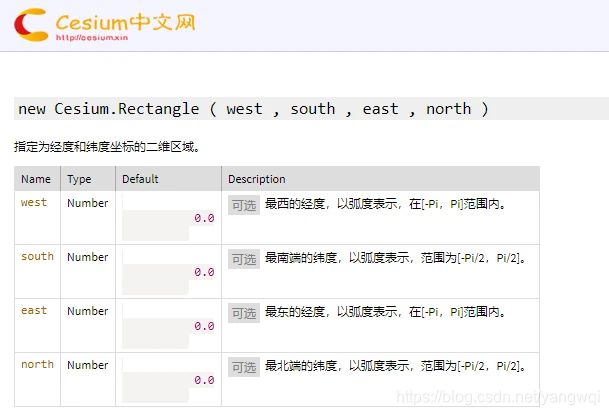
Task: Select the east parameter name
Action: 34,310
